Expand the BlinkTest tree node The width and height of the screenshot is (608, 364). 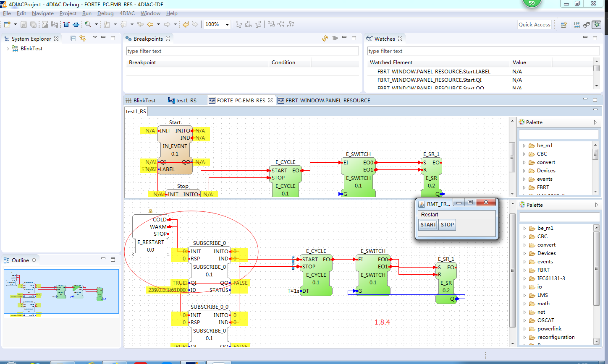coord(8,49)
